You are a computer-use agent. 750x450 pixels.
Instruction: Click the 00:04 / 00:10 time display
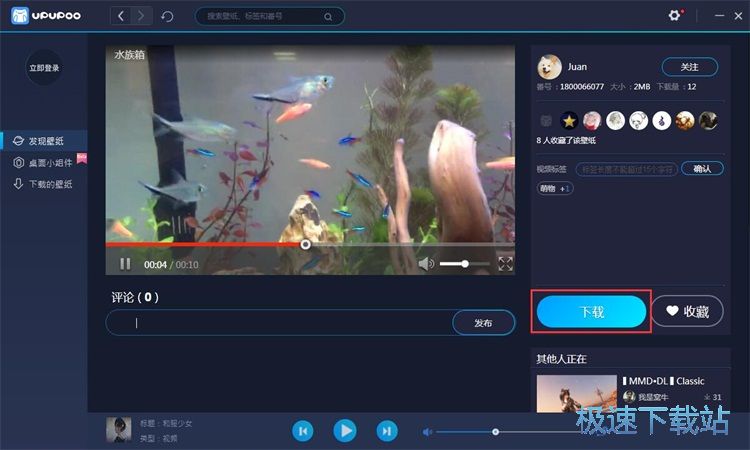tap(171, 264)
